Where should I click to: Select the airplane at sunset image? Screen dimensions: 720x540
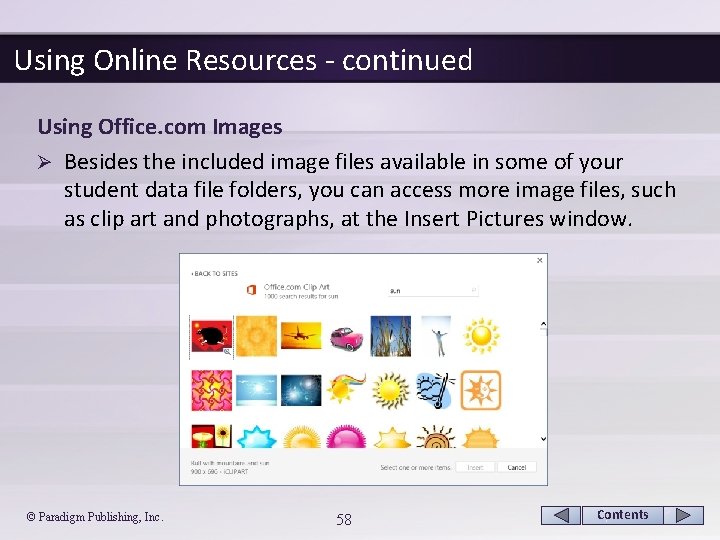pos(301,336)
